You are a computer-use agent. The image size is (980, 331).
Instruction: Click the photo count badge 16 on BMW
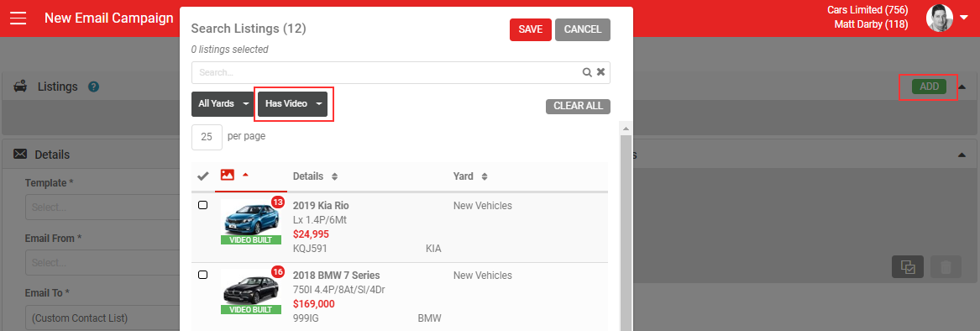pos(278,271)
